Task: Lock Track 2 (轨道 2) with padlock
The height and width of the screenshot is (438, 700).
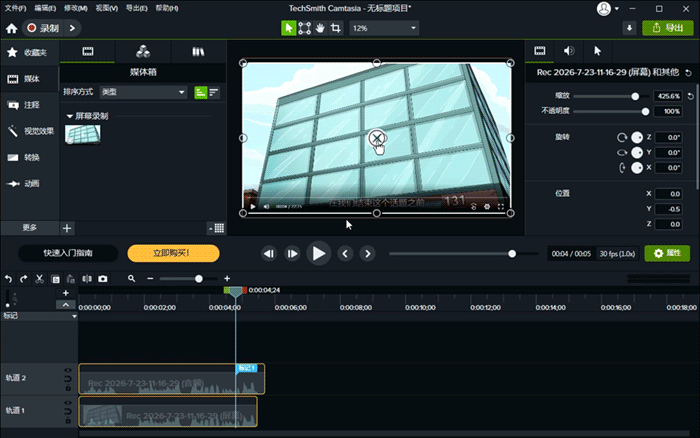Action: point(68,388)
